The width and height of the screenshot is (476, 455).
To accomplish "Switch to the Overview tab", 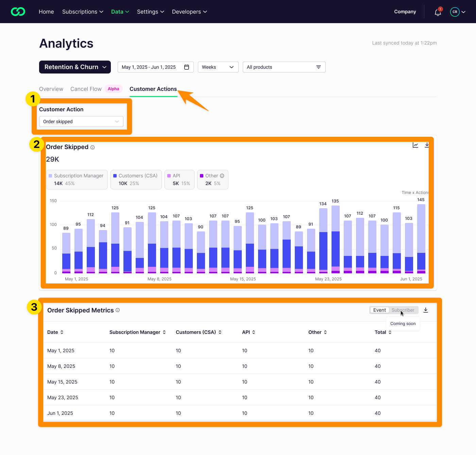I will click(x=51, y=89).
